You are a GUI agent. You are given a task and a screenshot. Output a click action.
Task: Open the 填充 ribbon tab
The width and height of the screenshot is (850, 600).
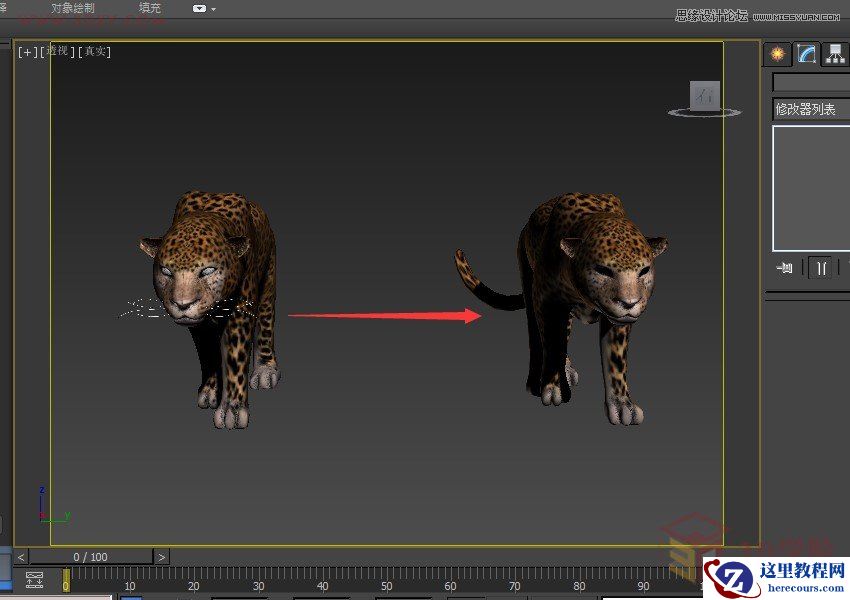pyautogui.click(x=149, y=8)
